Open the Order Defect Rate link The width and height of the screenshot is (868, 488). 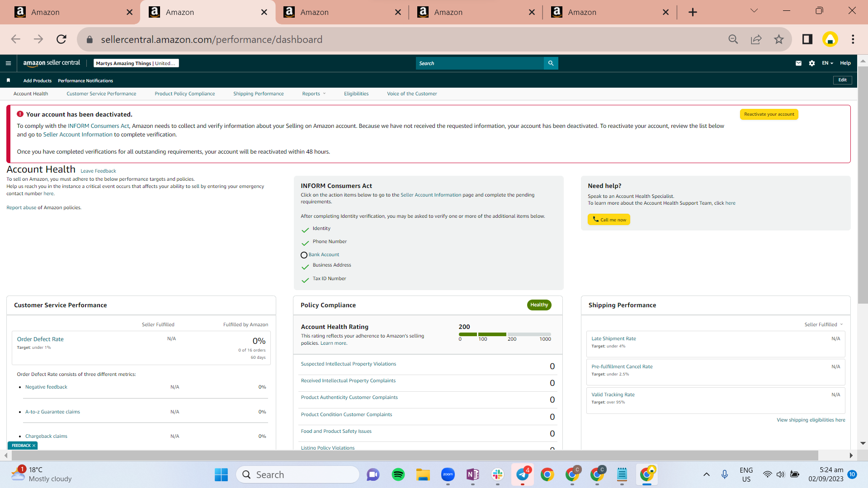tap(40, 339)
